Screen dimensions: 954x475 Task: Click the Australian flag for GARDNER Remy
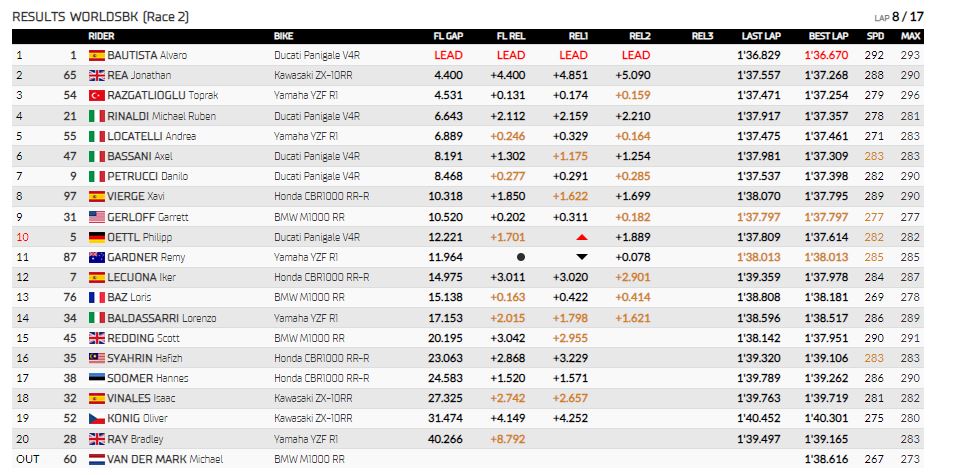[97, 257]
